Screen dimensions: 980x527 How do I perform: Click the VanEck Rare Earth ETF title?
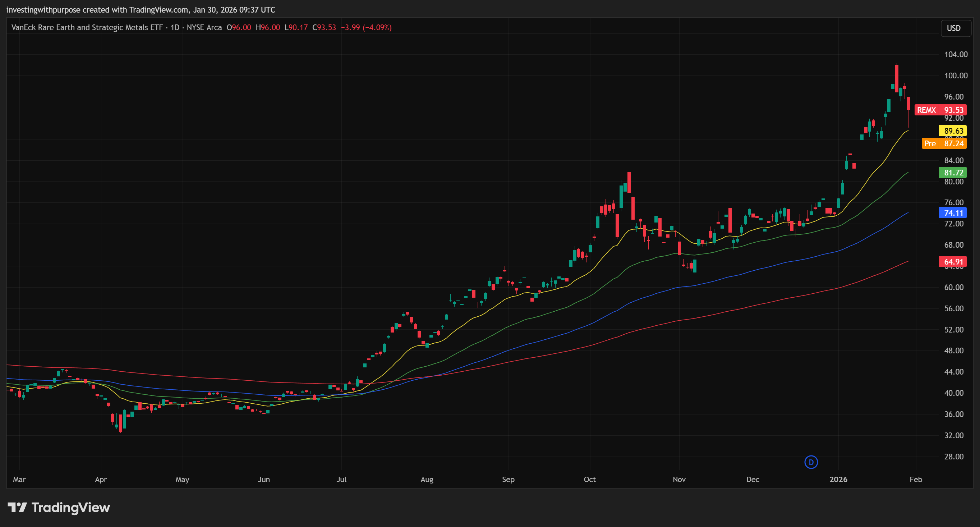[87, 27]
